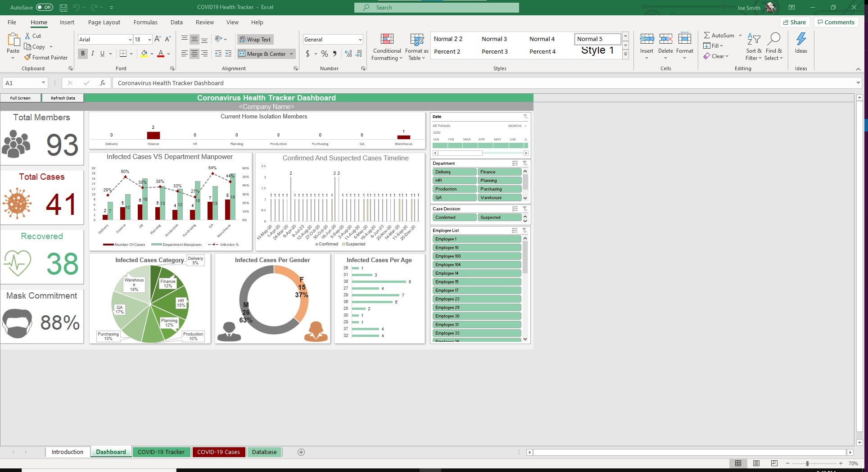Apply underline formatting
Image resolution: width=868 pixels, height=472 pixels.
103,54
